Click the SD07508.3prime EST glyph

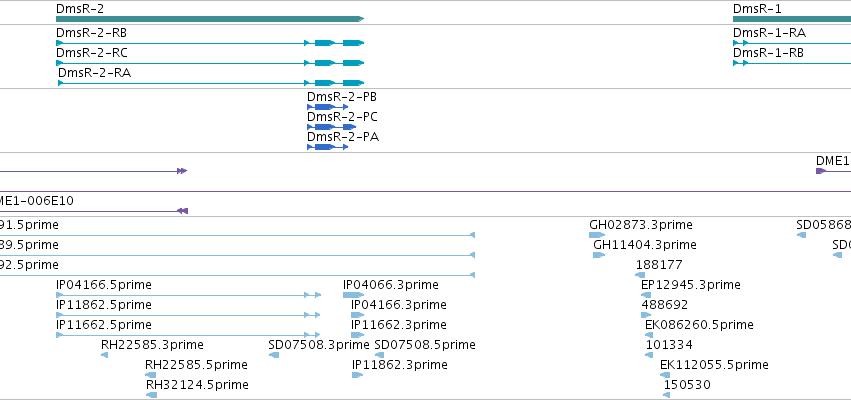coord(274,355)
